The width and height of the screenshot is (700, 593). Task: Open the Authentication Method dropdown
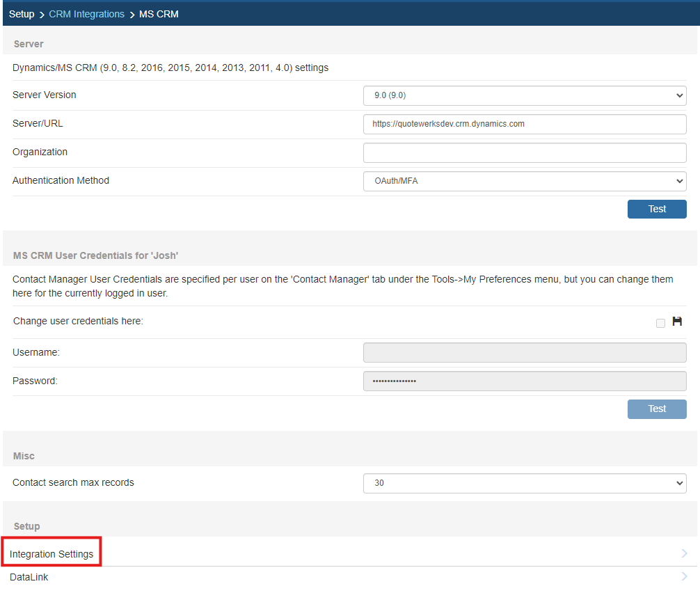pos(525,181)
